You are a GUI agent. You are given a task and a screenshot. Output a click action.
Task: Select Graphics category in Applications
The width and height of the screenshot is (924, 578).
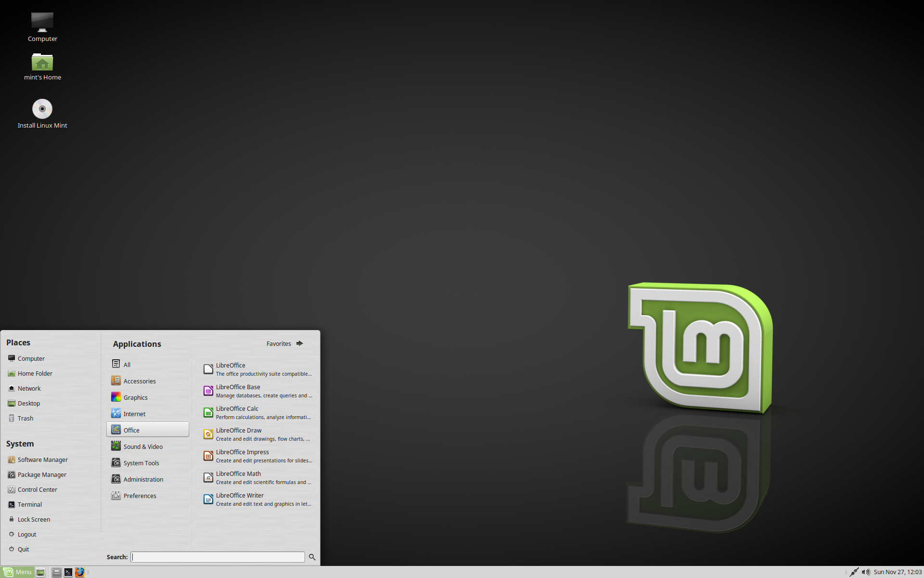pos(136,397)
